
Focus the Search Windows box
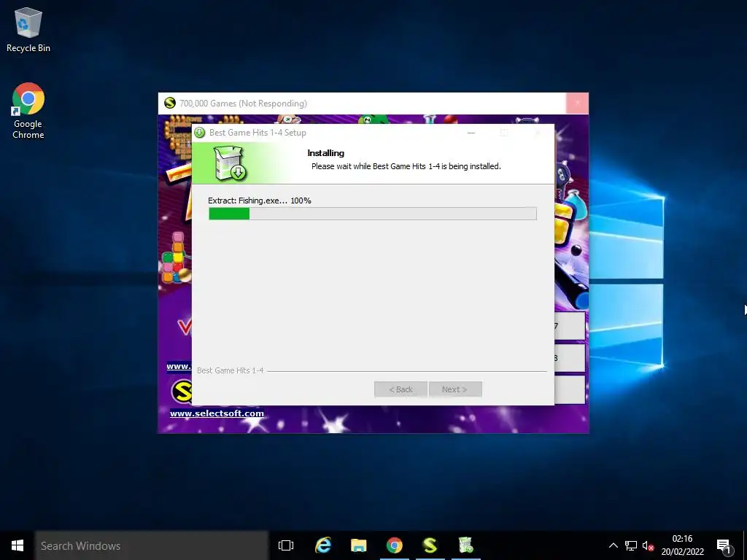coord(152,545)
